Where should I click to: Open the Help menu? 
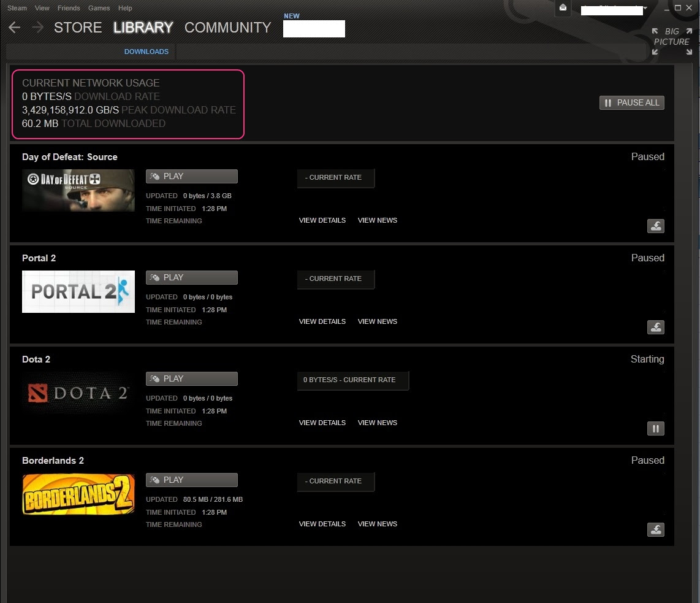coord(125,8)
